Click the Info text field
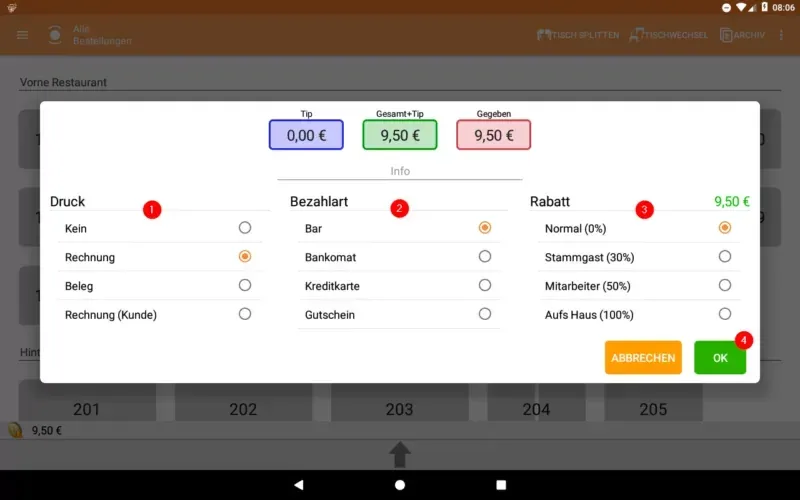The image size is (800, 500). point(400,171)
